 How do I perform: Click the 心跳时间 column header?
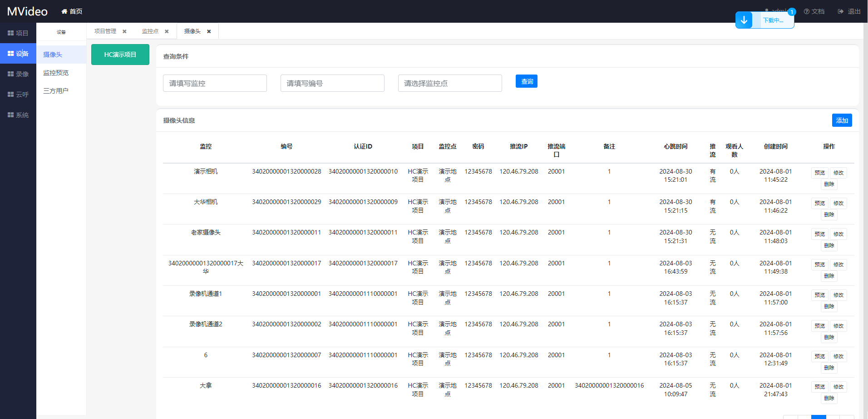676,146
